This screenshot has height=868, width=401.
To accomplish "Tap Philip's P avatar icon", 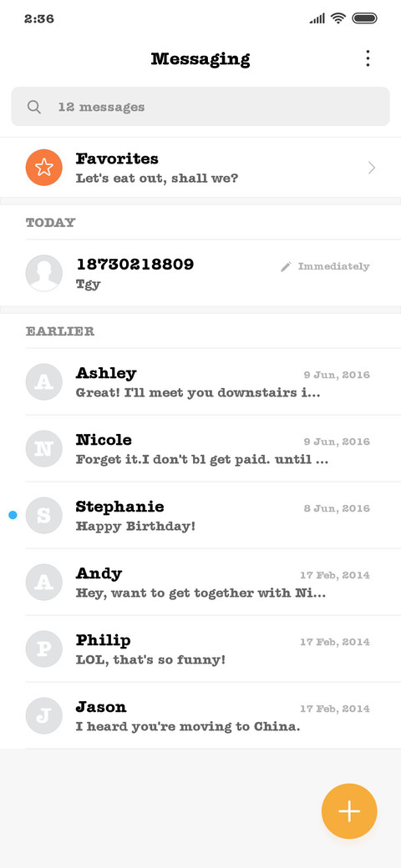I will point(43,648).
